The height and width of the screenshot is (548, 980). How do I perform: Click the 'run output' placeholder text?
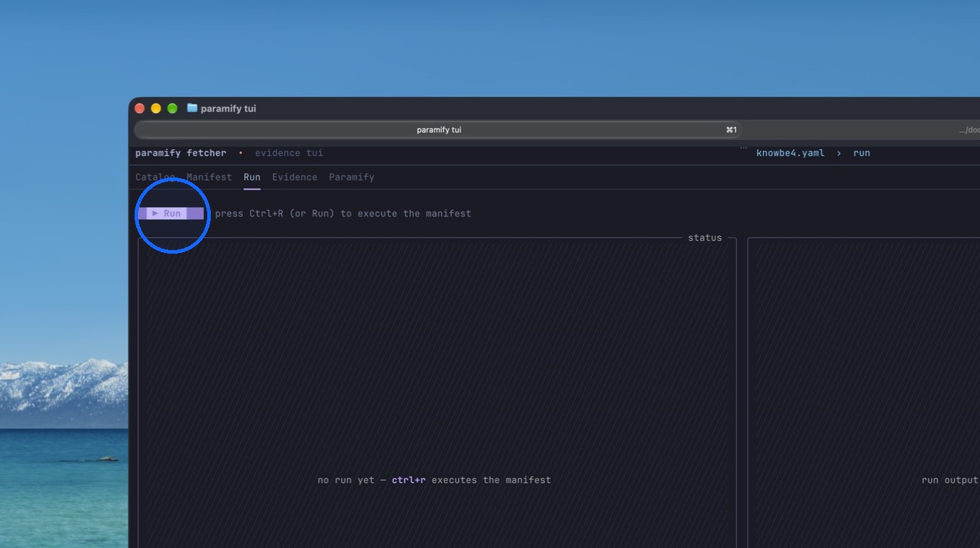click(x=950, y=480)
